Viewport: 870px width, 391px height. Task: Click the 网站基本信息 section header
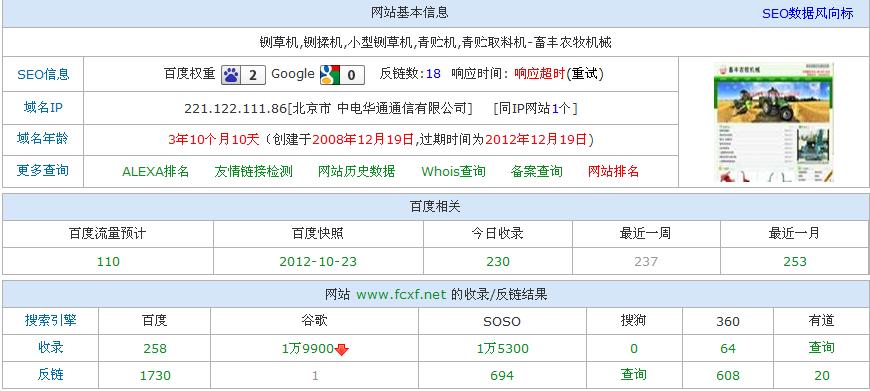pos(409,13)
